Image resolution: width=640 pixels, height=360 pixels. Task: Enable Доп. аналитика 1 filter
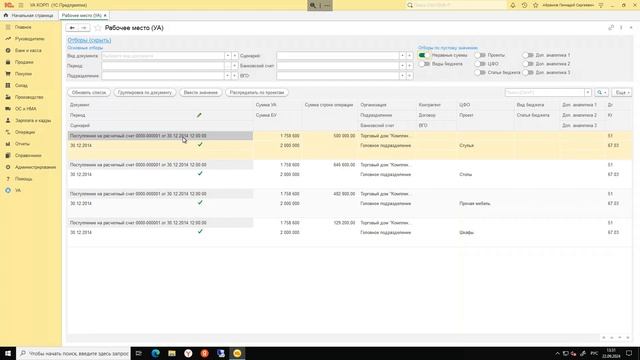click(x=528, y=55)
